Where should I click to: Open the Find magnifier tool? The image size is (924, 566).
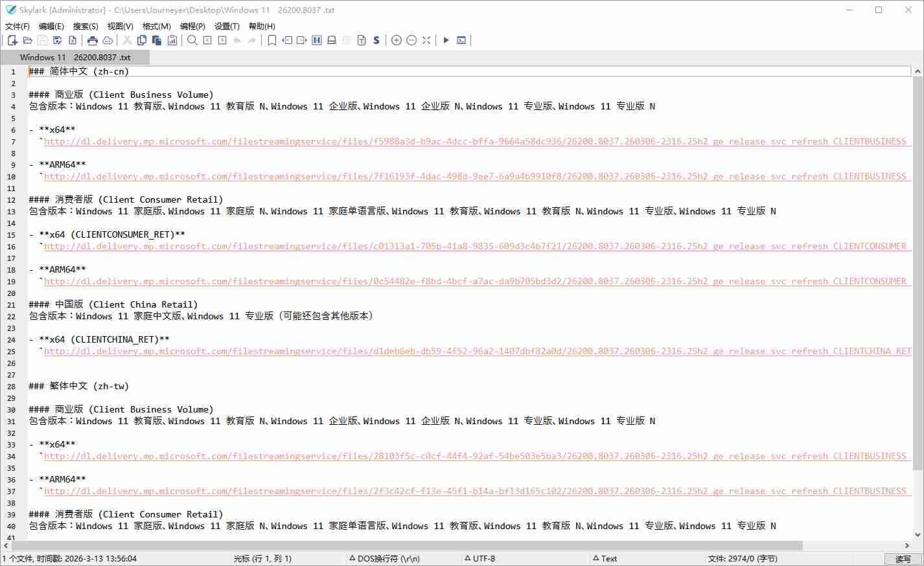[x=192, y=40]
